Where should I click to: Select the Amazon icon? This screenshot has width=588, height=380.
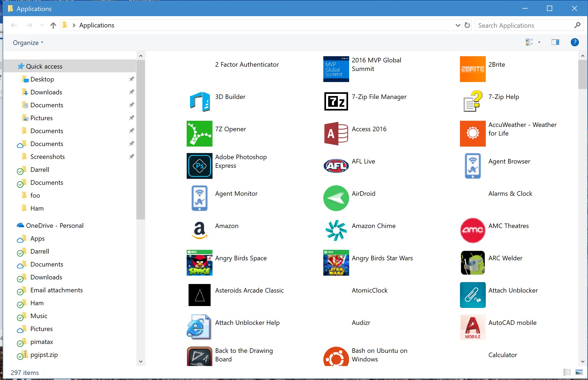click(200, 230)
